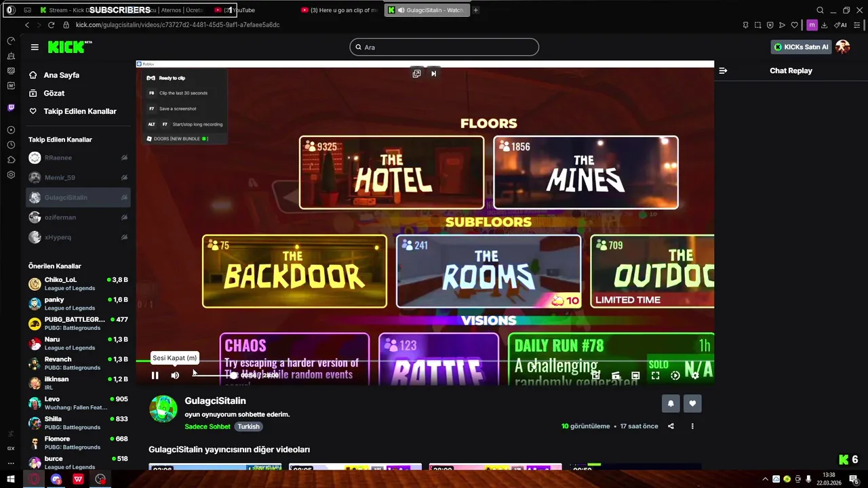Screen dimensions: 868x488
Task: Open video player settings gear
Action: (694, 375)
